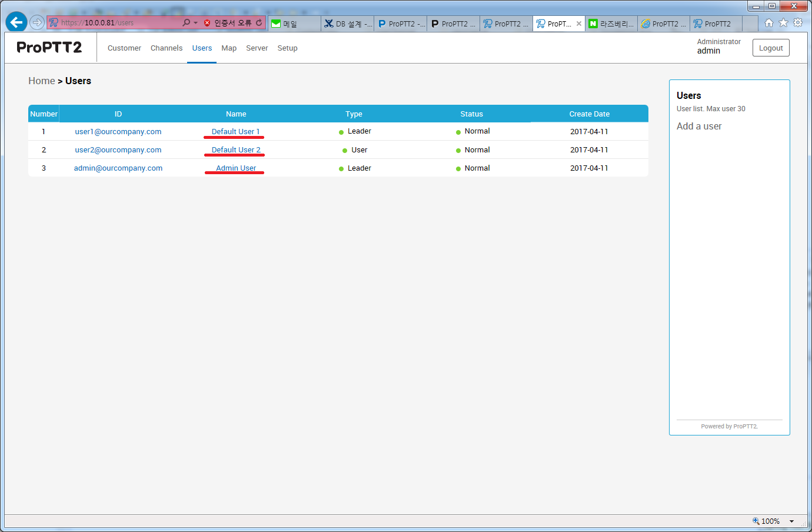Click the browser Back arrow button
This screenshot has width=812, height=532.
pos(16,22)
